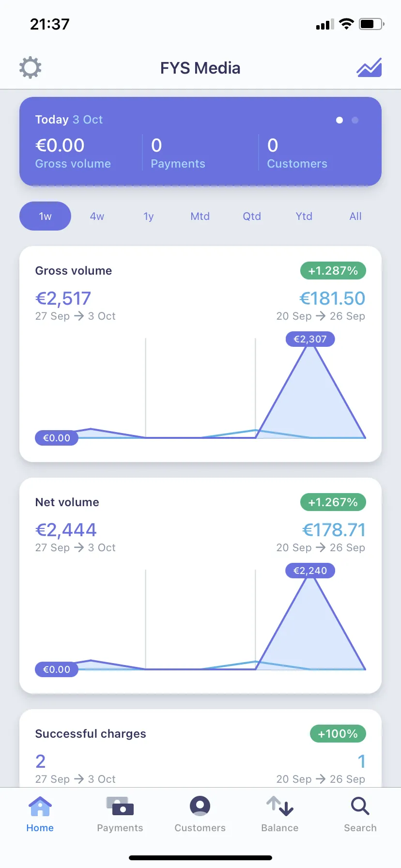Viewport: 401px width, 868px height.
Task: Tap the €2,240 net volume peak marker
Action: point(310,571)
